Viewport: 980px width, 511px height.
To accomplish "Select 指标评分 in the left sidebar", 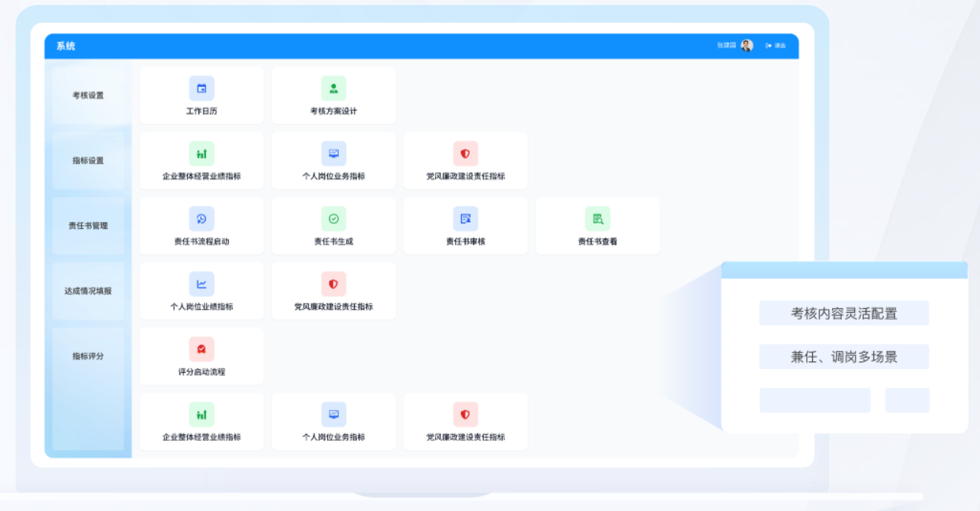I will click(88, 356).
